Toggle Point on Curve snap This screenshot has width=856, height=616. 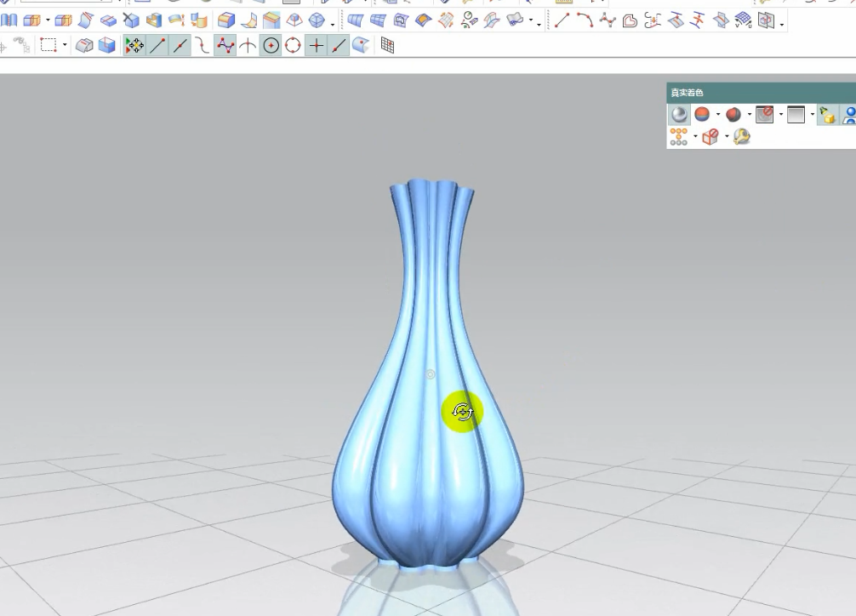(339, 45)
